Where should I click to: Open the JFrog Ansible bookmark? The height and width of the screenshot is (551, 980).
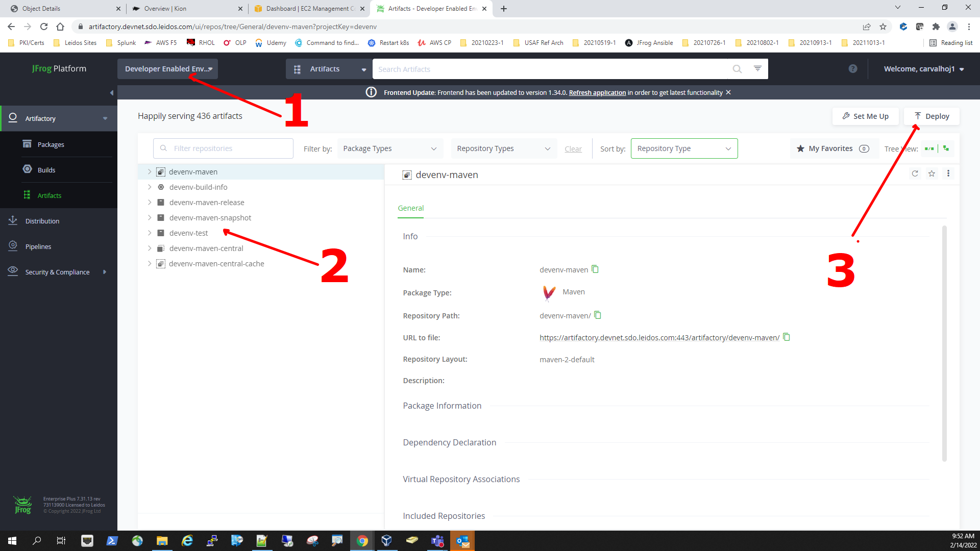[649, 43]
